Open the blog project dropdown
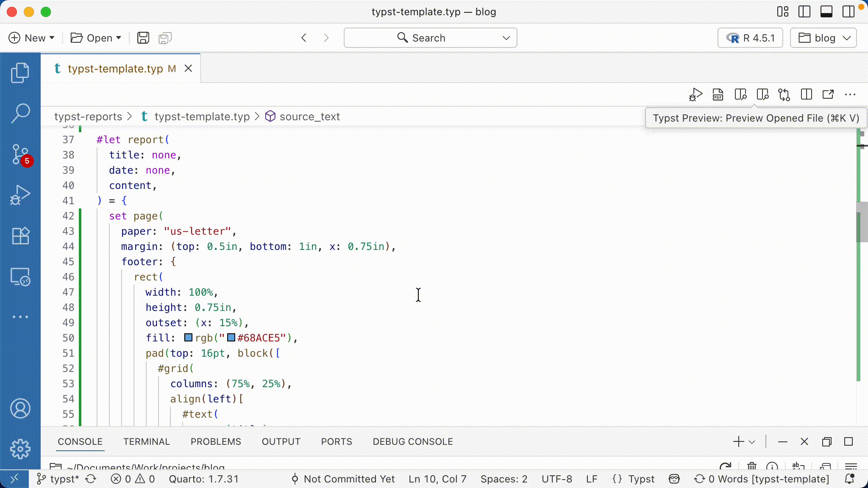This screenshot has height=488, width=868. (x=823, y=38)
